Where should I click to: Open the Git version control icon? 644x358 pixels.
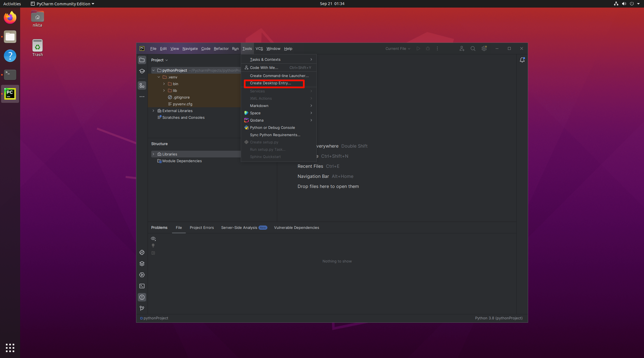[x=142, y=308]
